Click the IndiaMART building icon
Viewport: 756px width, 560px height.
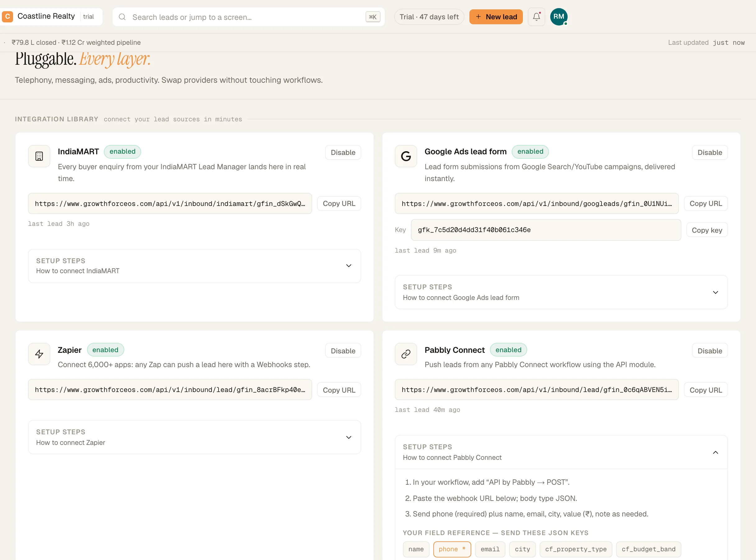39,156
